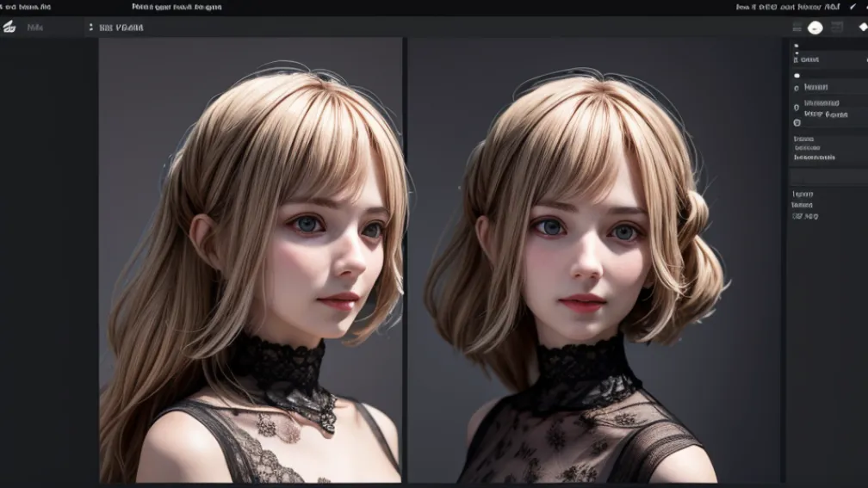
Task: Click the white circular icon in the top-right toolbar
Action: [x=815, y=28]
